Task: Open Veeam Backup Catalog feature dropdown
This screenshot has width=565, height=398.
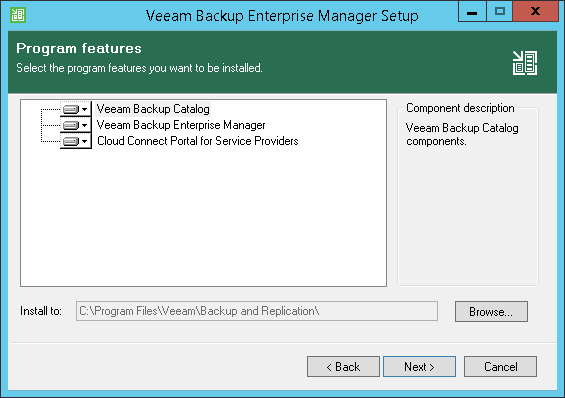Action: pos(76,109)
